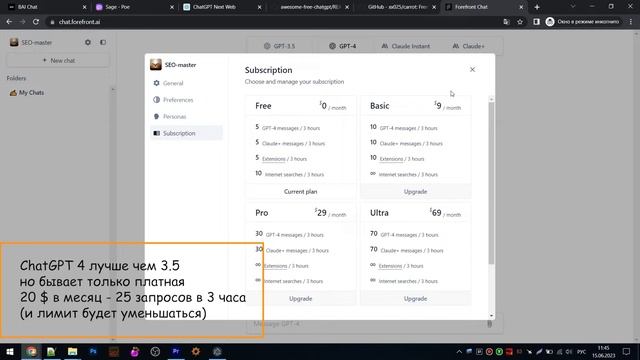The image size is (640, 360).
Task: Open the Windows Start menu
Action: 10,351
